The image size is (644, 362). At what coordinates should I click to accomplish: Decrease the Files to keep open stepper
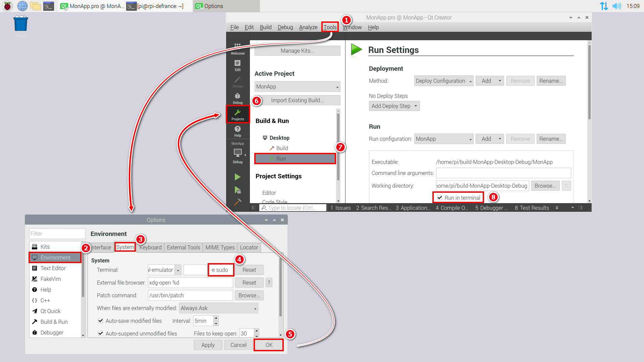tap(257, 336)
